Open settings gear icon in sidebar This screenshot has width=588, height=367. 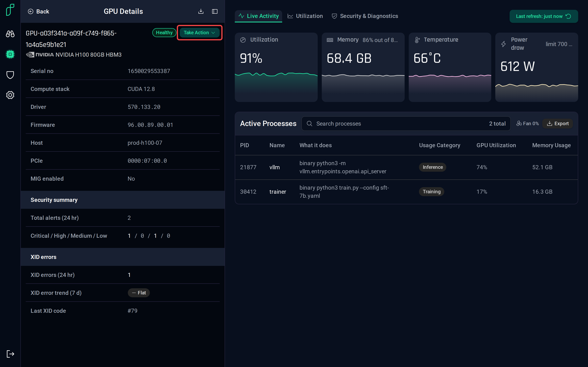[x=10, y=95]
